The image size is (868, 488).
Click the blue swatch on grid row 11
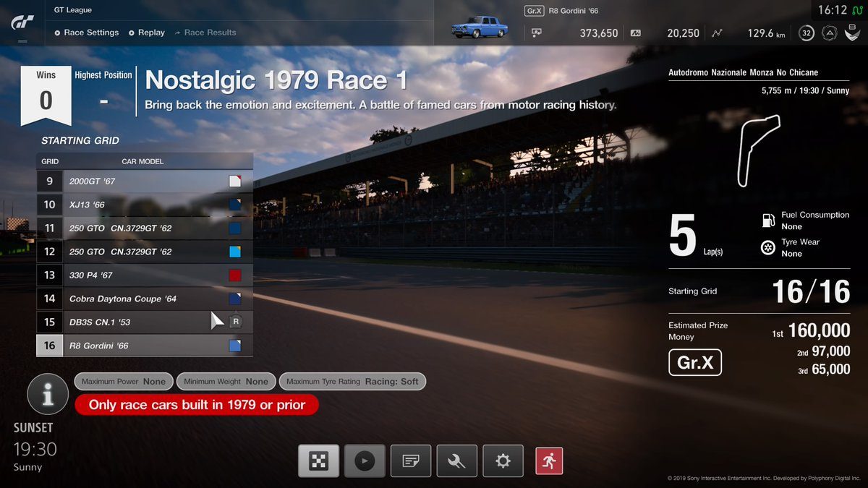coord(234,228)
